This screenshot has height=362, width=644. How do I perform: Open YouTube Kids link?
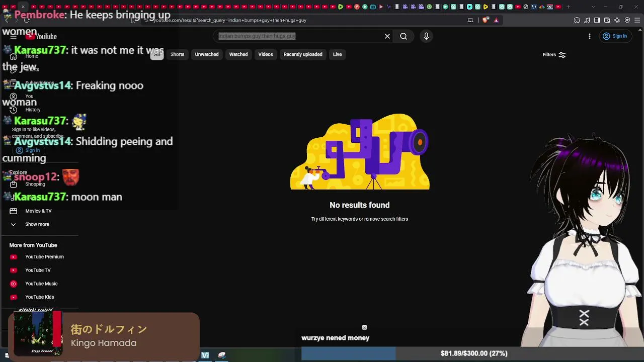(39, 297)
